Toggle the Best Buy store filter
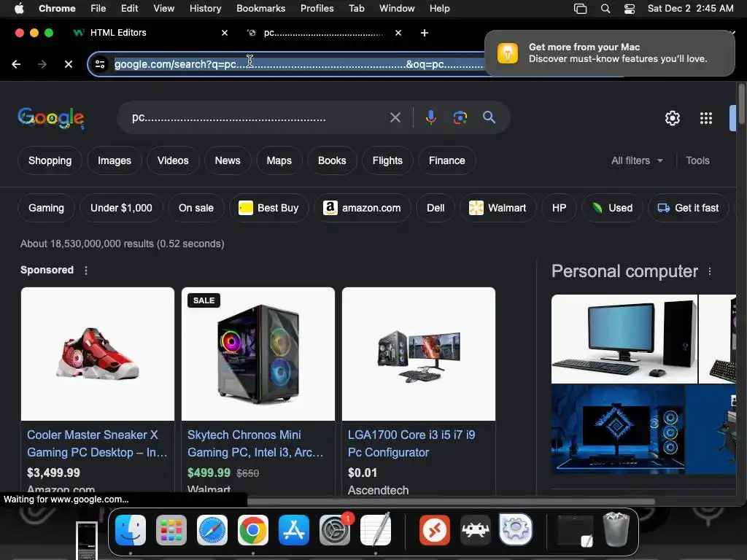The height and width of the screenshot is (560, 747). [x=269, y=208]
